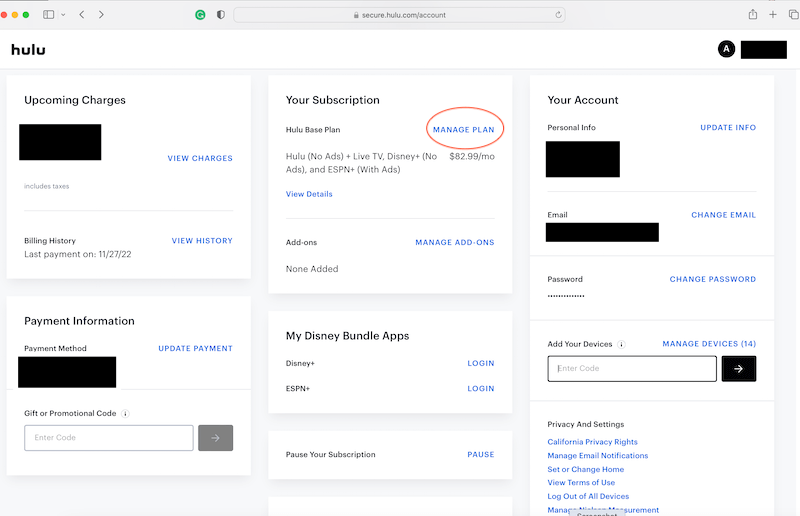
Task: Show tab overview icon
Action: [793, 15]
